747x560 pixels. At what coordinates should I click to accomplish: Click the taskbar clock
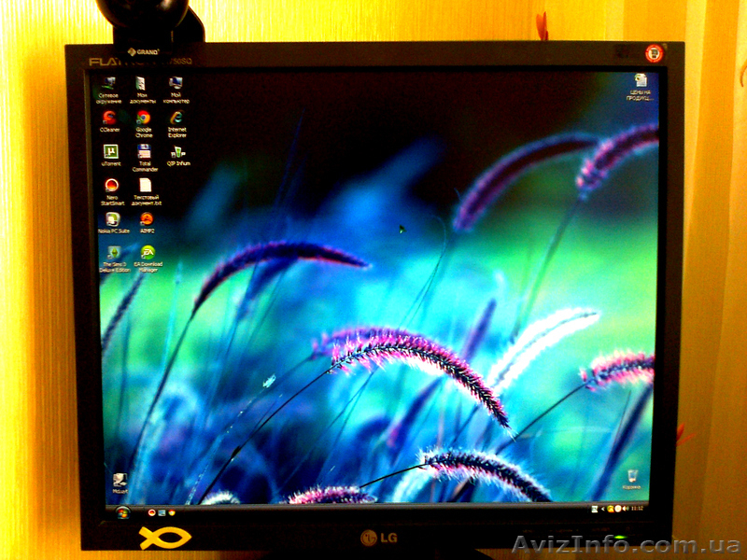[636, 509]
